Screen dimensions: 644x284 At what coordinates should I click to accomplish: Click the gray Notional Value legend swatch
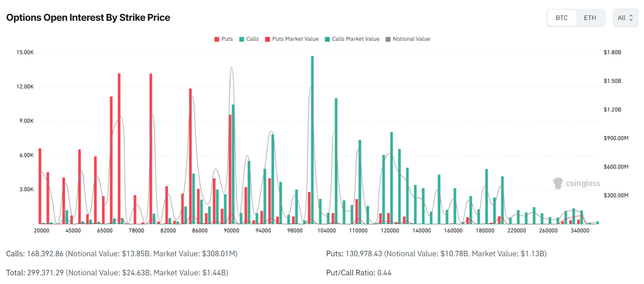[388, 39]
